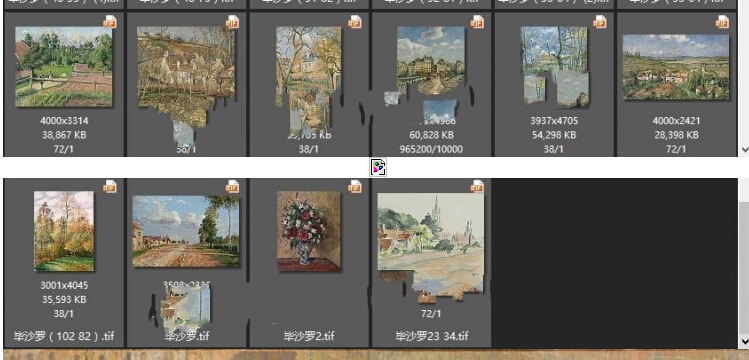Viewport: 749px width, 360px height.
Task: Click TIF badge on the 4000x2421 tile
Action: tap(722, 22)
